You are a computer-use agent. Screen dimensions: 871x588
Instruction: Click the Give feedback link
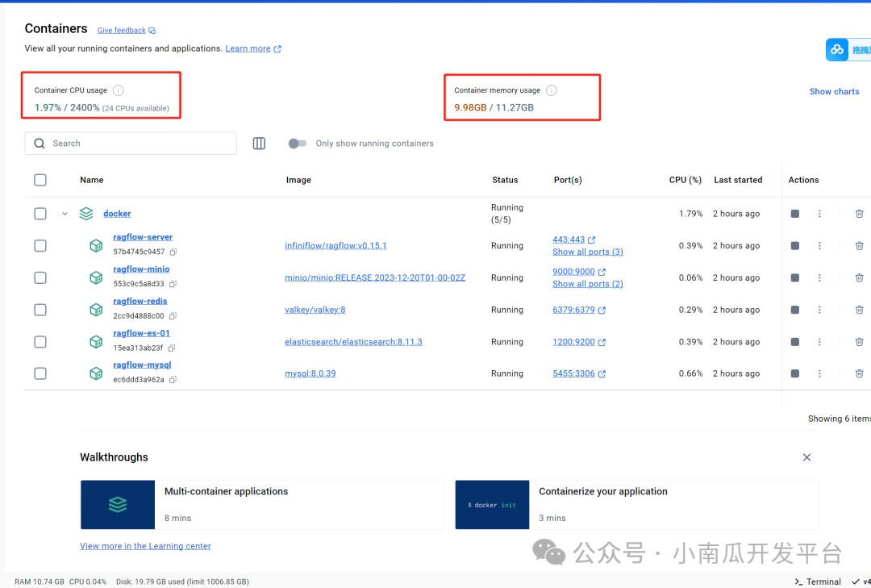pos(126,31)
